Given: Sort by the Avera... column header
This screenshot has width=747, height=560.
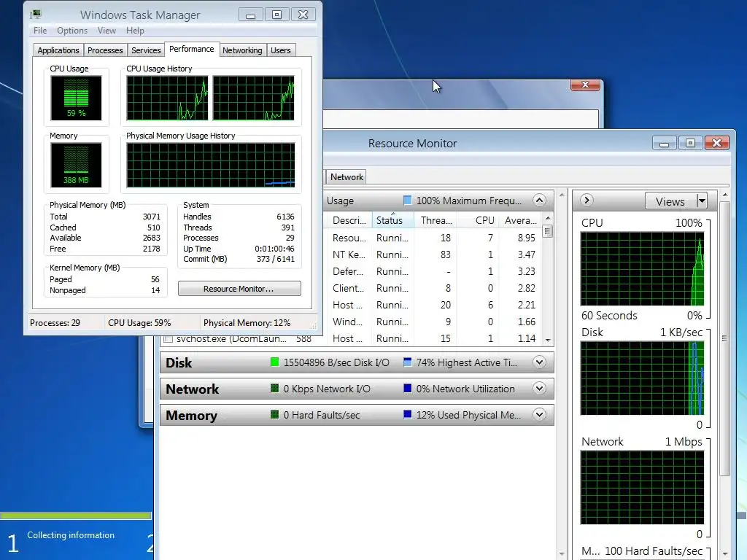Looking at the screenshot, I should [520, 220].
